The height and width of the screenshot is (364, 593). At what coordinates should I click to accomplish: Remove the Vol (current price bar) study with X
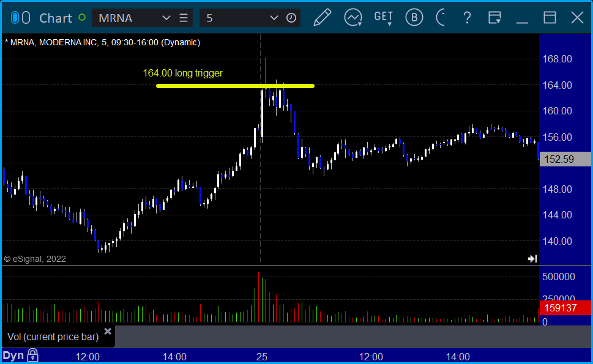(108, 332)
